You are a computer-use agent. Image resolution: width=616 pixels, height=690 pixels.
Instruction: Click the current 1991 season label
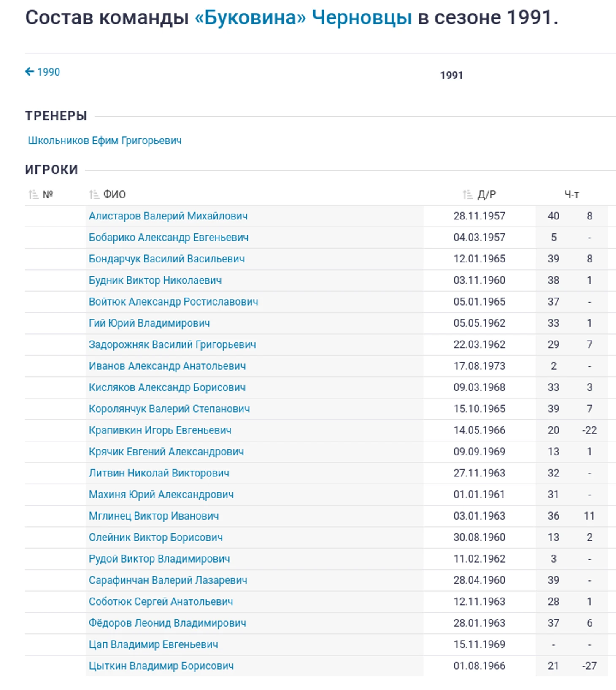pos(451,76)
